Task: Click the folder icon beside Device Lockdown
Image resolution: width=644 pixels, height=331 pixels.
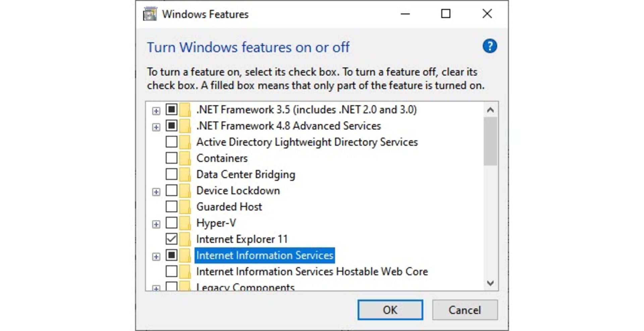Action: point(185,191)
